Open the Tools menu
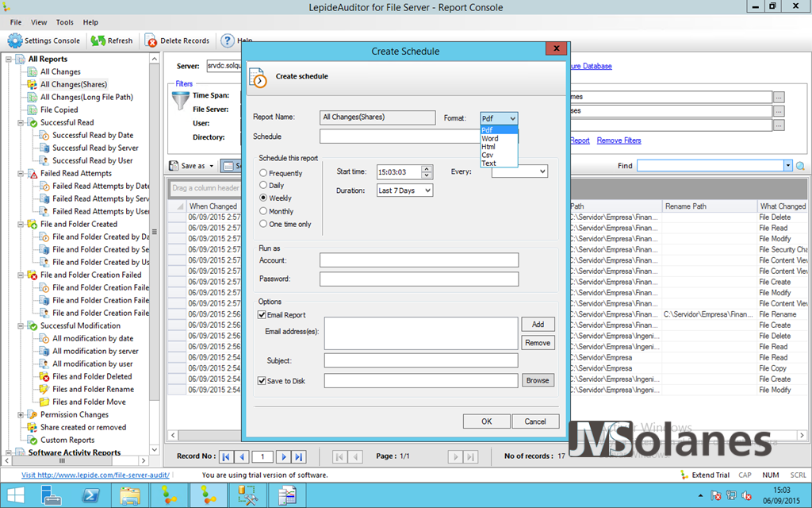This screenshot has height=508, width=812. 65,22
